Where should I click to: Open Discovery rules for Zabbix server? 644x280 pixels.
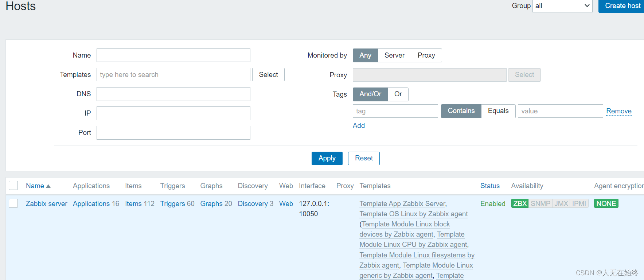coord(253,204)
